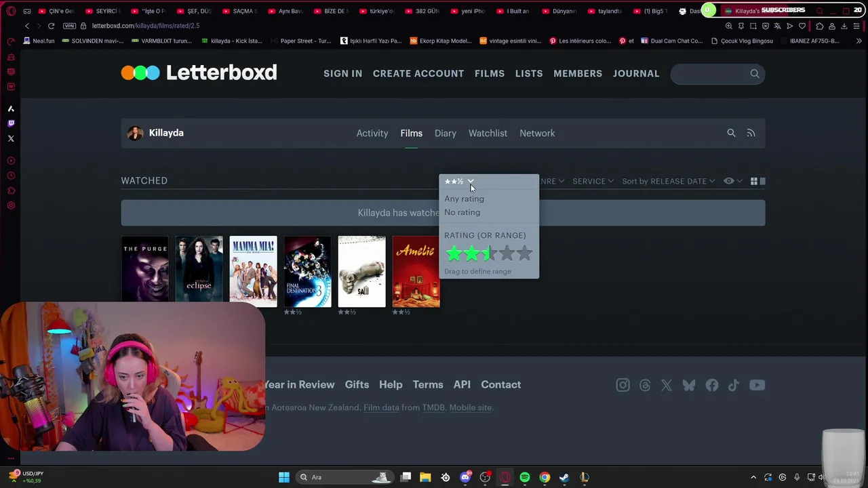868x488 pixels.
Task: Open Letterboxd TikTok page
Action: pyautogui.click(x=734, y=385)
